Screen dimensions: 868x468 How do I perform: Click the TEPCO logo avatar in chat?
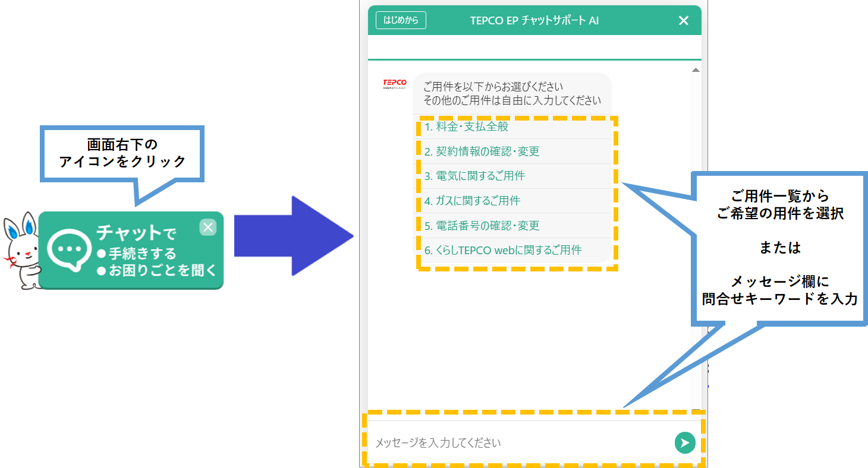point(395,84)
